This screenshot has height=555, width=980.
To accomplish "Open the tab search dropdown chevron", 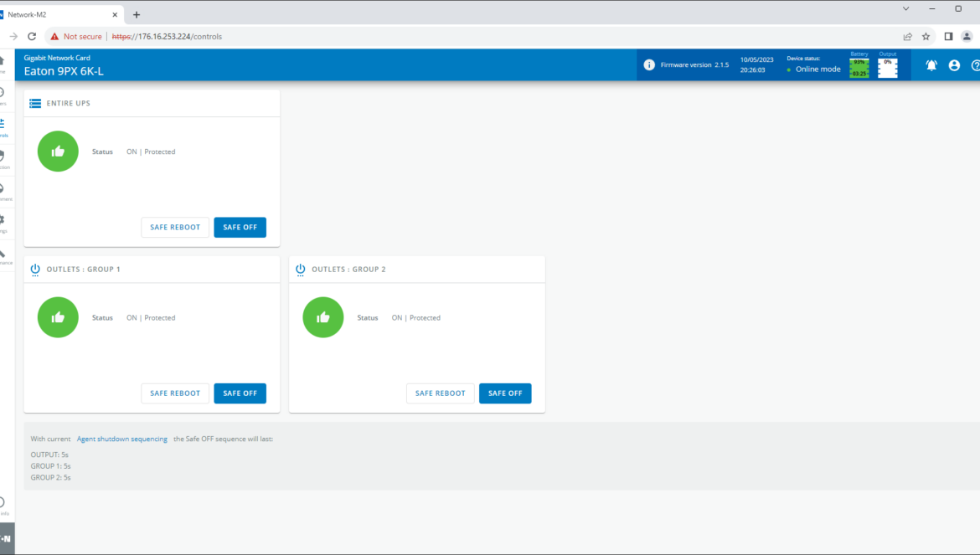I will click(905, 8).
